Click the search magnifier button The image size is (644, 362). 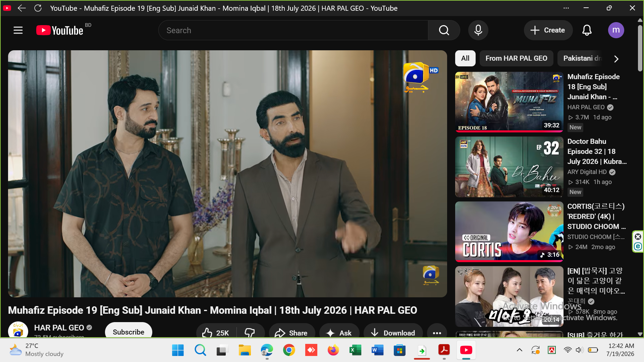pos(444,30)
